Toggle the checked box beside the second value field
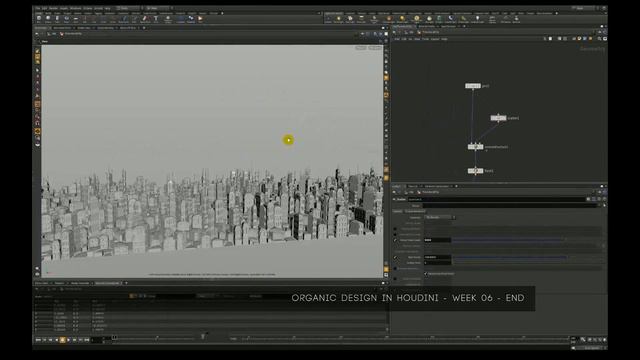The width and height of the screenshot is (640, 360). pos(395,257)
